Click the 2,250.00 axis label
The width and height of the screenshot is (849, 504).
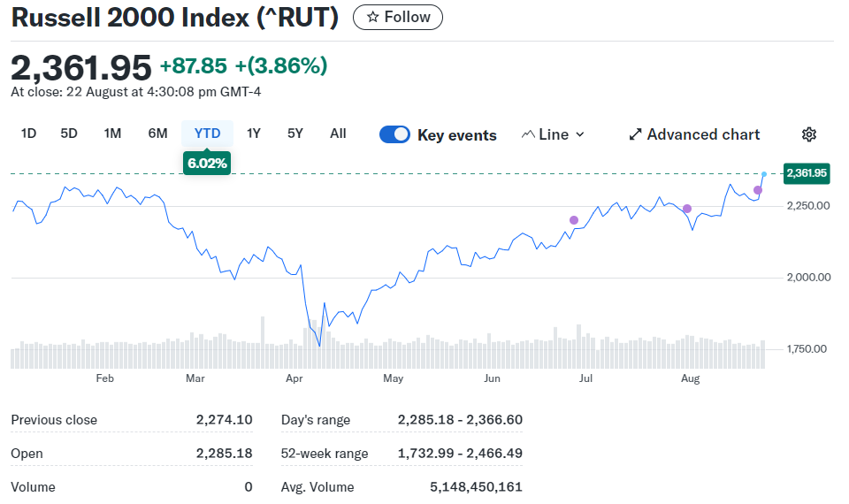coord(808,206)
